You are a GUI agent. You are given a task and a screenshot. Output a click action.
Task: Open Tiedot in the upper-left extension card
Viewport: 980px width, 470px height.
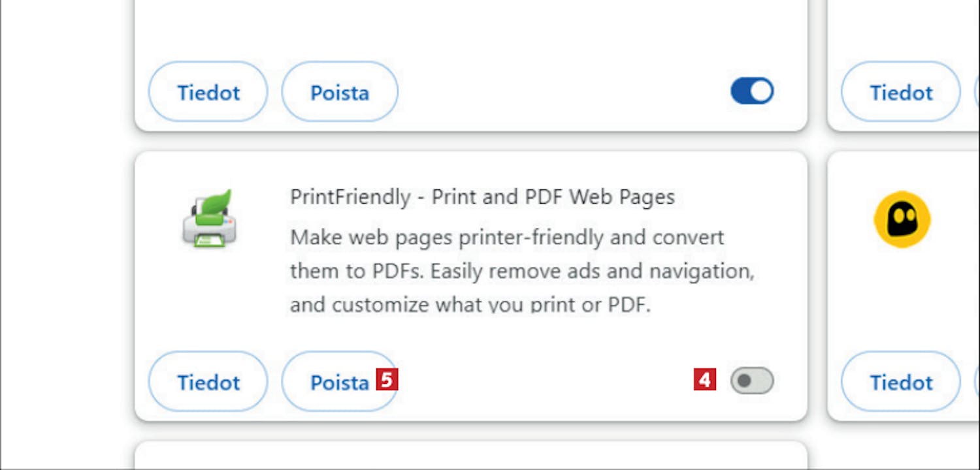coord(208,92)
